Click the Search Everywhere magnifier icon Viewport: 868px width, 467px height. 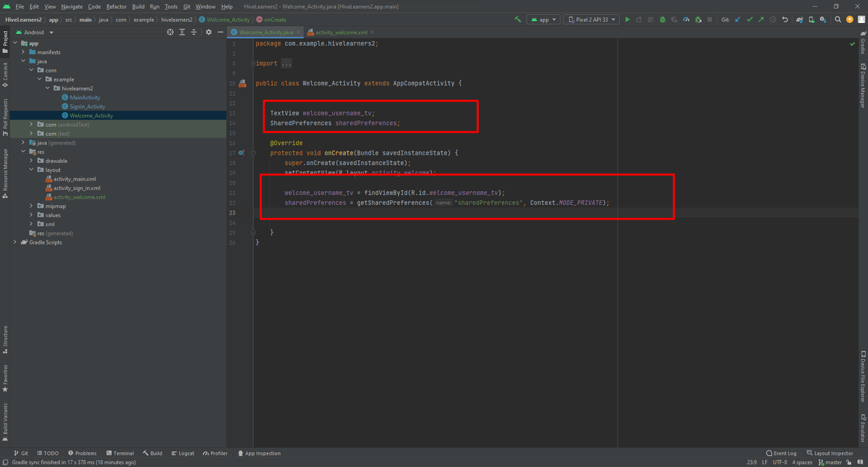click(838, 20)
